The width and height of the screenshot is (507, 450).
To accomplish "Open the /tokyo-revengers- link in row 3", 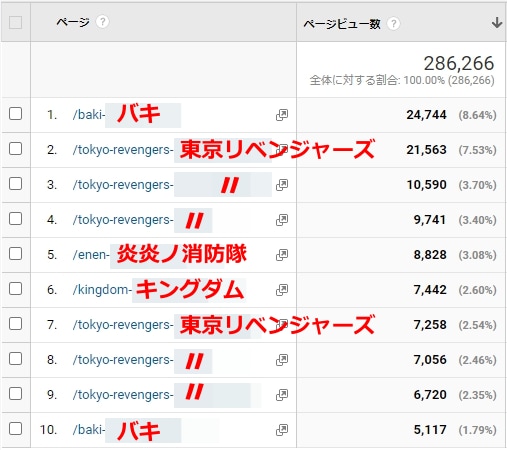I will pyautogui.click(x=123, y=185).
